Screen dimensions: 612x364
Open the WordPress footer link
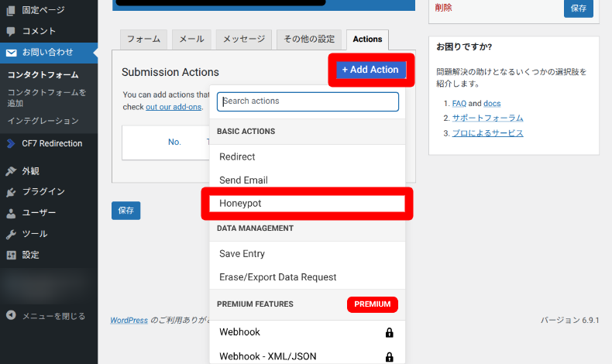click(129, 321)
